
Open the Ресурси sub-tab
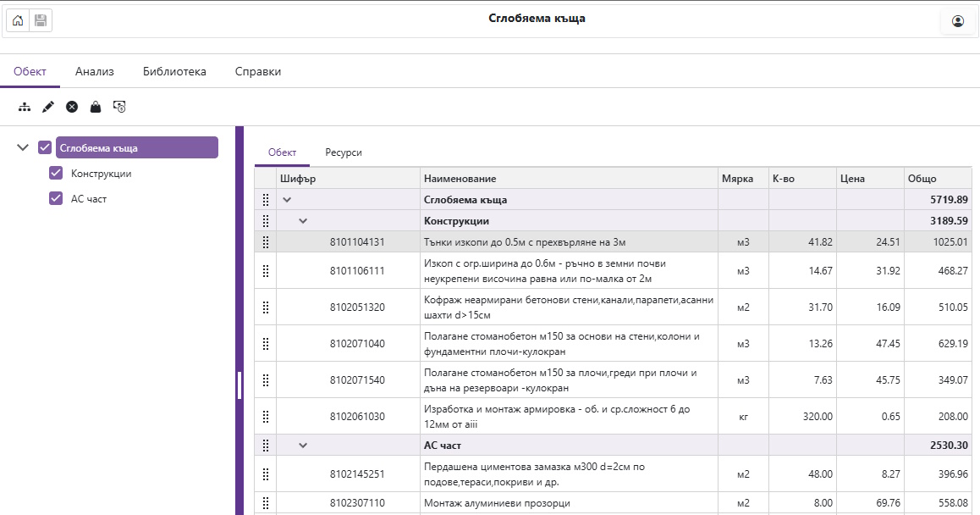point(344,152)
